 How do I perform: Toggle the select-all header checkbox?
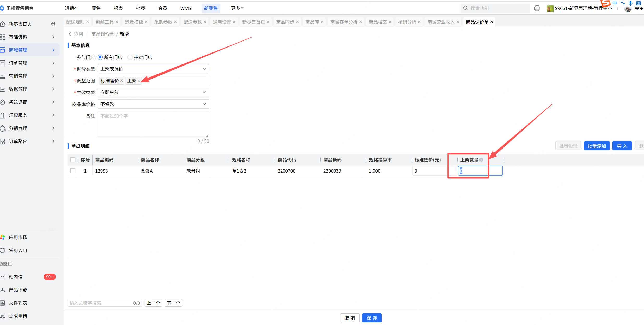(73, 160)
